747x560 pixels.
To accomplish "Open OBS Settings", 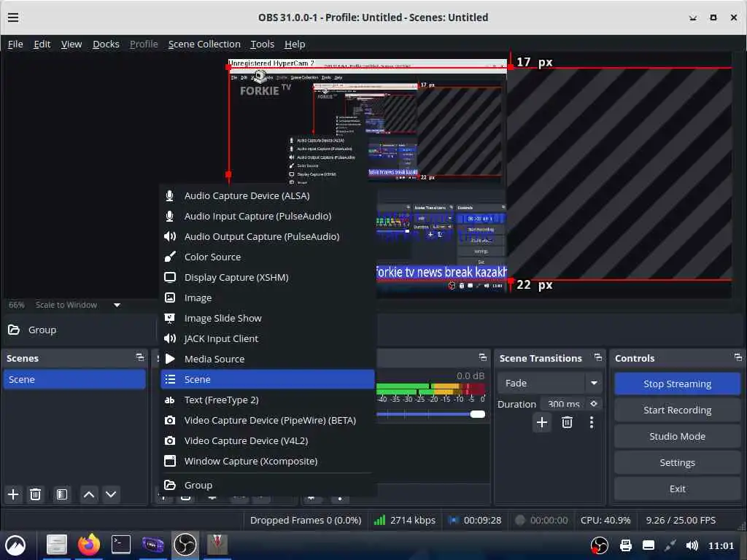I will (677, 462).
